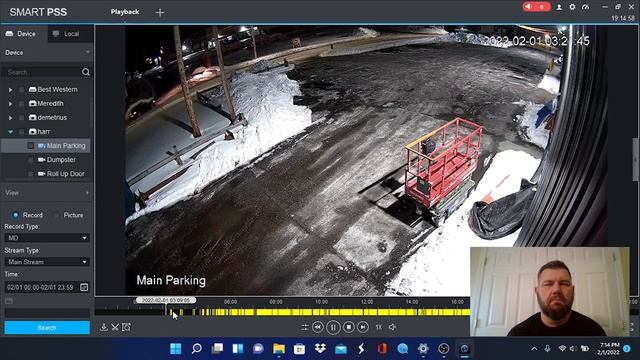Open the scissors clip tool

pos(115,327)
